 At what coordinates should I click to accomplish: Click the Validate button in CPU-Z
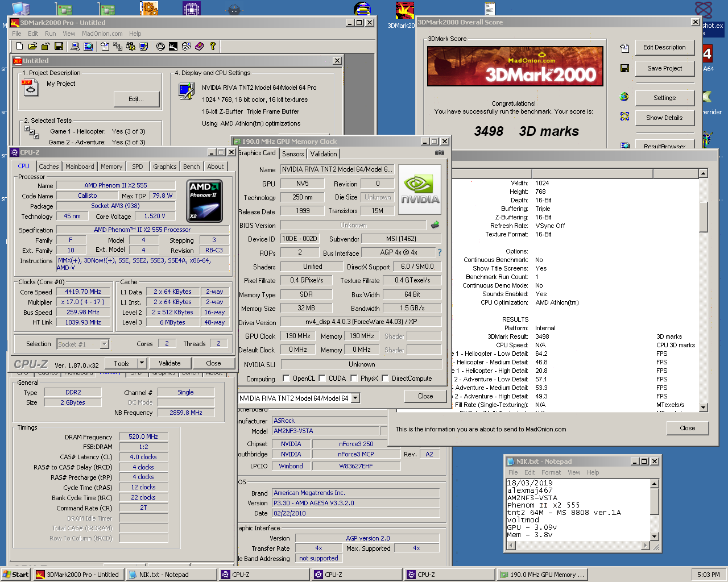pos(169,363)
